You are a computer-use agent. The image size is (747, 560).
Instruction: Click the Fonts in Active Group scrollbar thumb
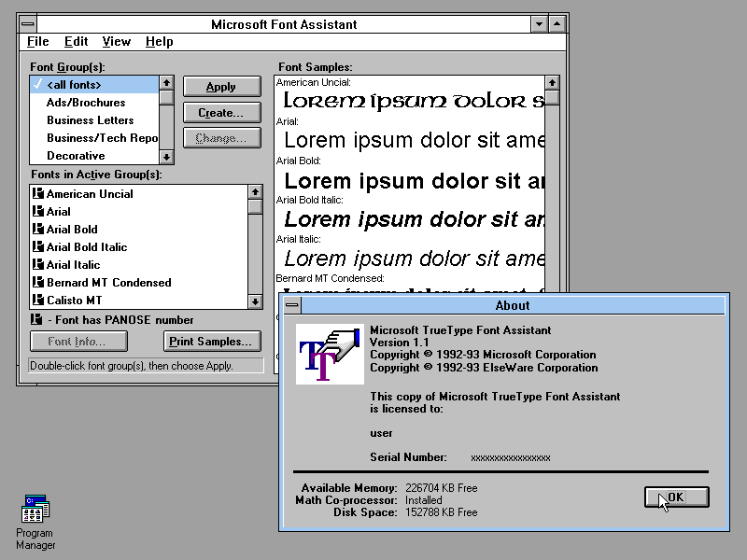click(255, 206)
